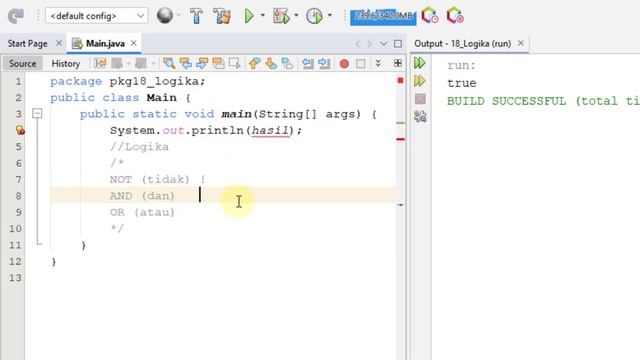The image size is (640, 360).
Task: Click 'BUILD SUCCESSFUL' text in Output
Action: pos(507,101)
